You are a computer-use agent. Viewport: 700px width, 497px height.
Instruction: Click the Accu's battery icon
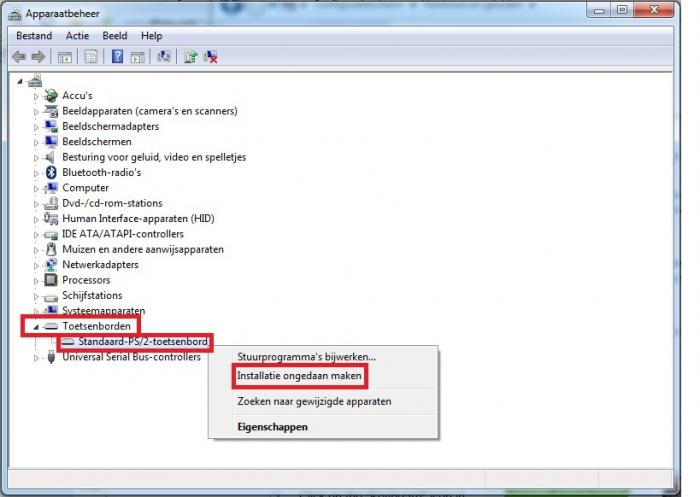[x=51, y=96]
